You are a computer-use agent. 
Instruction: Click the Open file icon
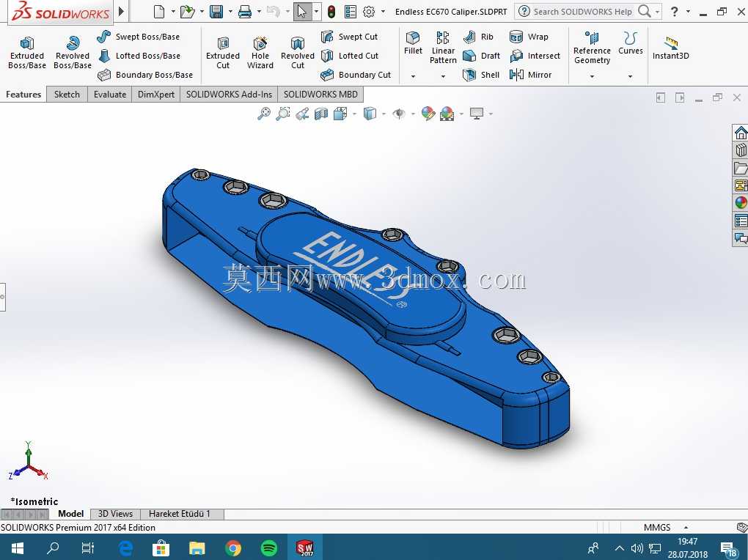(x=187, y=12)
